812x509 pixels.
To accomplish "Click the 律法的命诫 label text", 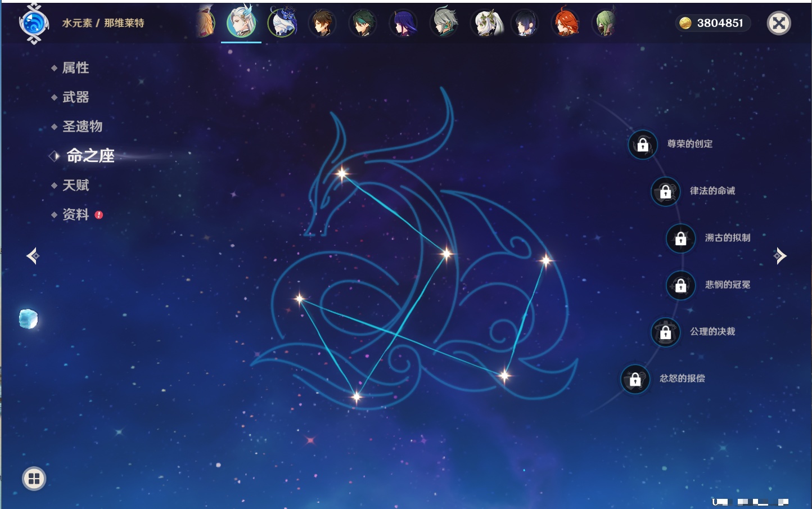I will point(713,191).
